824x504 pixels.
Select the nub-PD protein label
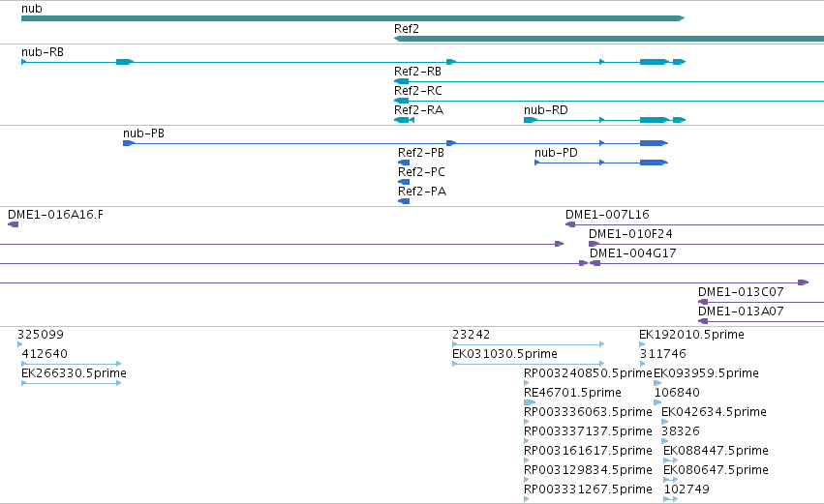coord(556,153)
